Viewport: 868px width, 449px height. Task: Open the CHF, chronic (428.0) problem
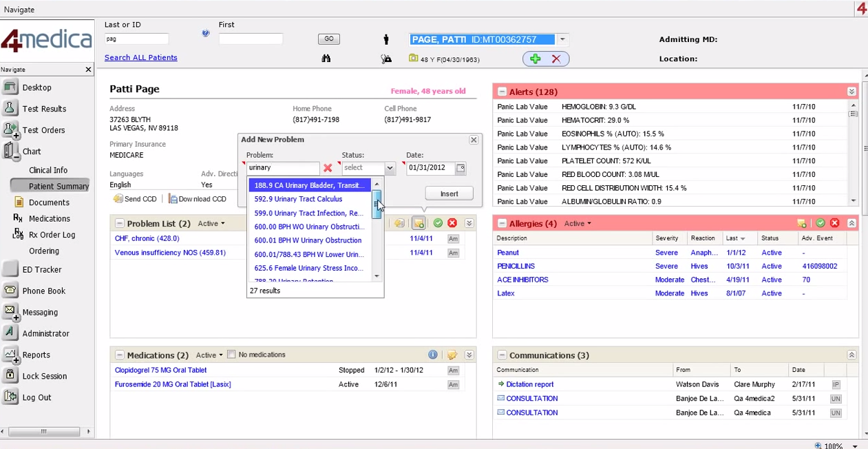pos(147,238)
